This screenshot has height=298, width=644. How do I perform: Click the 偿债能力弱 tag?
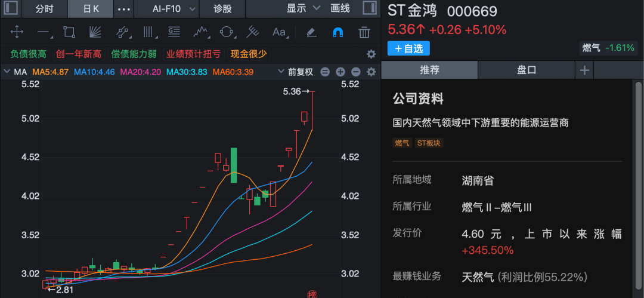coord(134,54)
